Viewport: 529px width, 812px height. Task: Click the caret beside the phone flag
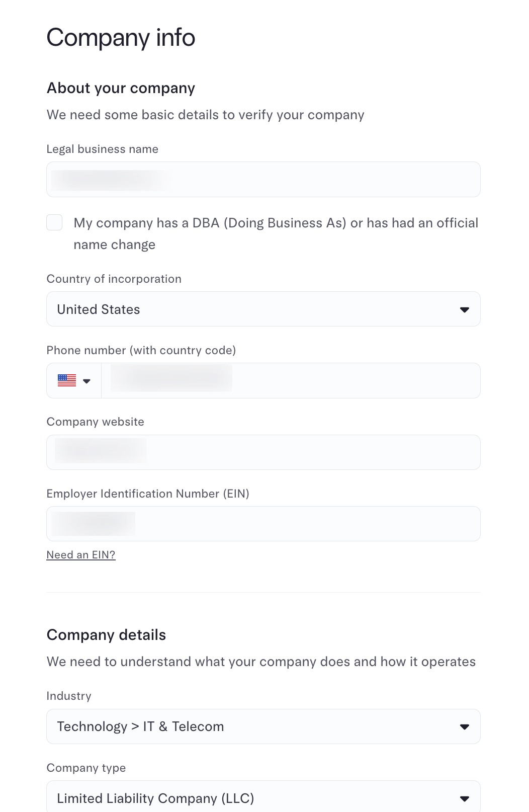(86, 381)
